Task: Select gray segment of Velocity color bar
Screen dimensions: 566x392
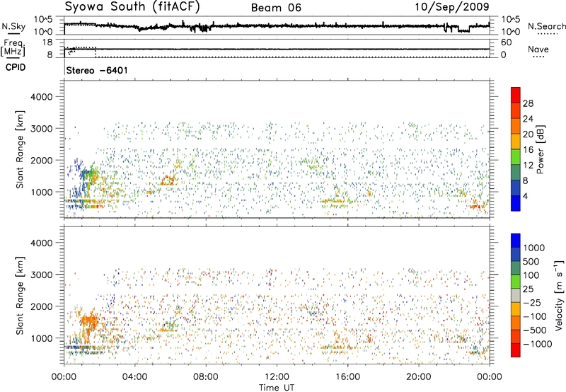Action: 516,295
